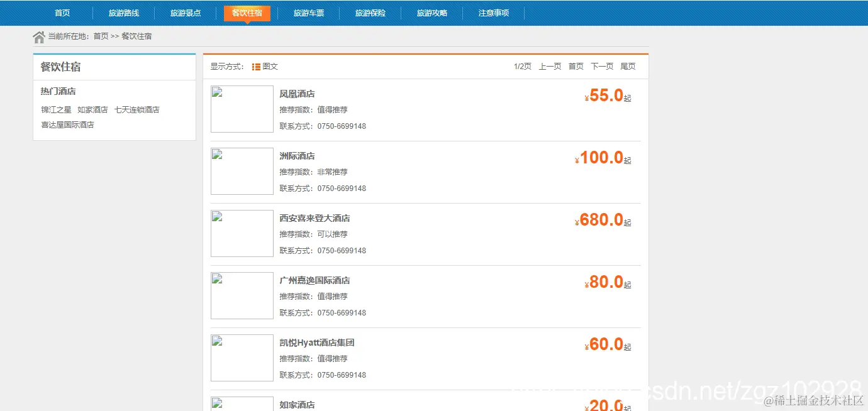This screenshot has height=411, width=868.
Task: Open the 凤凰酒店 listing title
Action: [298, 94]
